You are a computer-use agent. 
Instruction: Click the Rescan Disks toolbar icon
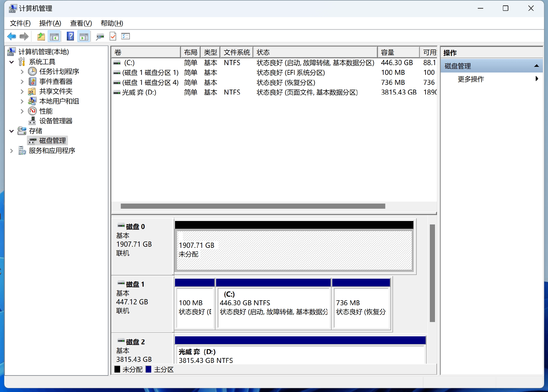point(100,36)
